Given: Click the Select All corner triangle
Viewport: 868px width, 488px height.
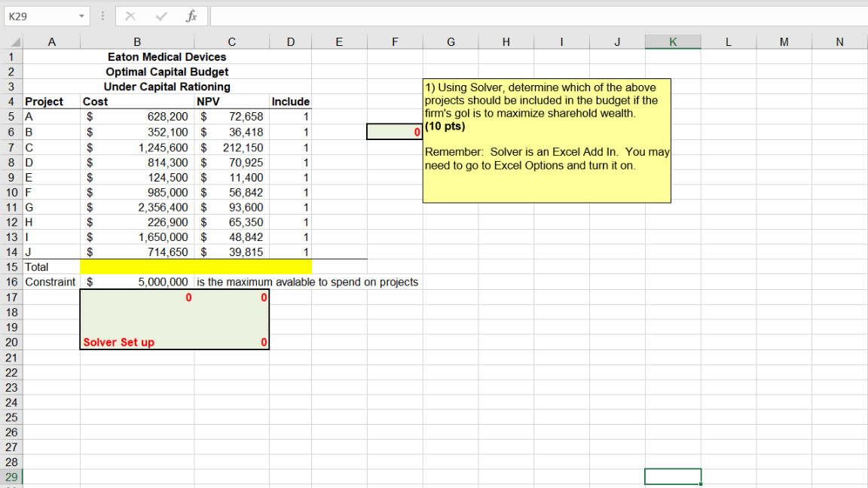Looking at the screenshot, I should tap(15, 42).
